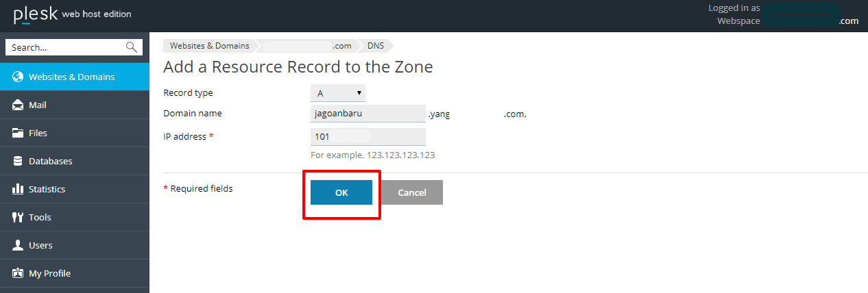Click the Databases stack icon
Screen dimensions: 868x293
[18, 162]
